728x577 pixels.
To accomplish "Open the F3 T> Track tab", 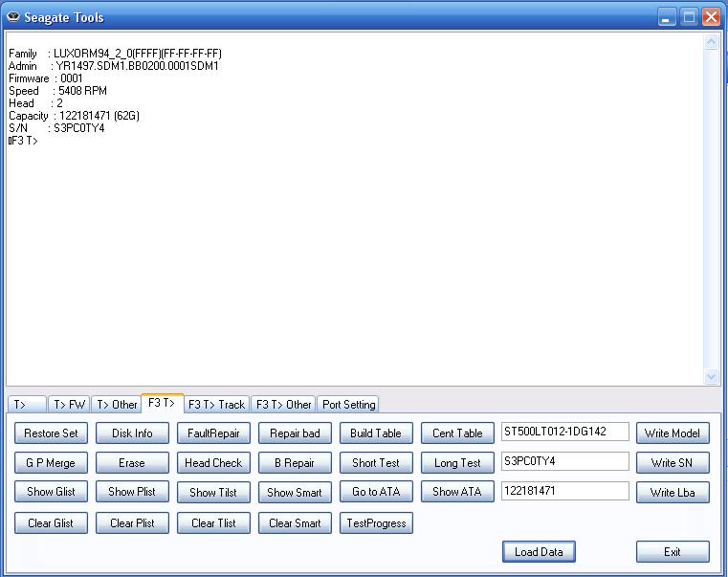I will (217, 404).
